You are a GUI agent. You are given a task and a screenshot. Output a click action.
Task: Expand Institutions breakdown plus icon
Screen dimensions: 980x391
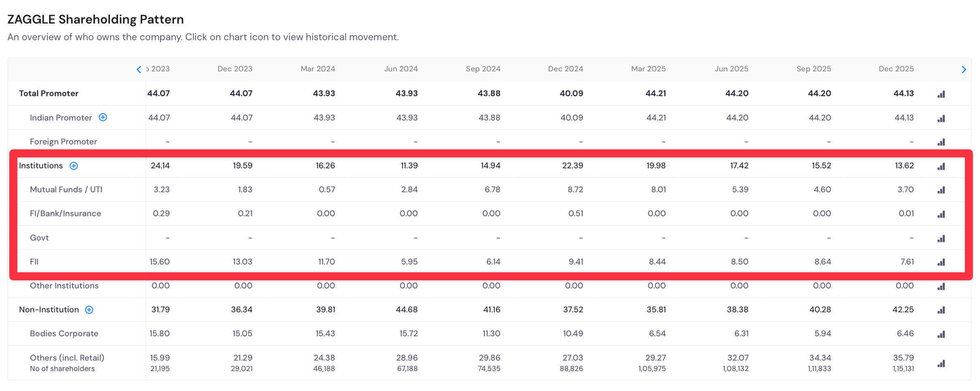[x=74, y=166]
